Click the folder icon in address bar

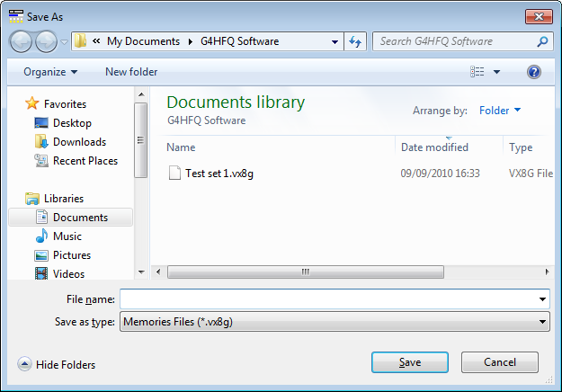click(80, 41)
